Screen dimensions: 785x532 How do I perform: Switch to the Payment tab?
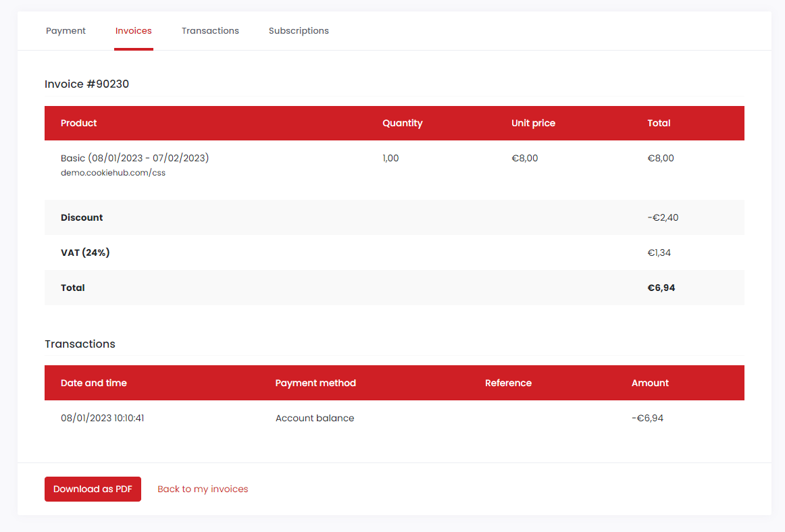click(66, 30)
